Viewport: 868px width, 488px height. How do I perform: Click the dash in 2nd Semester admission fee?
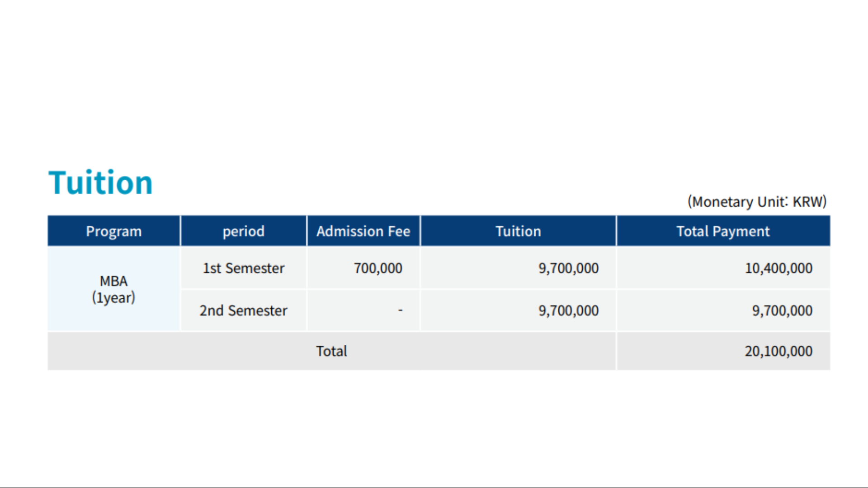(x=400, y=310)
